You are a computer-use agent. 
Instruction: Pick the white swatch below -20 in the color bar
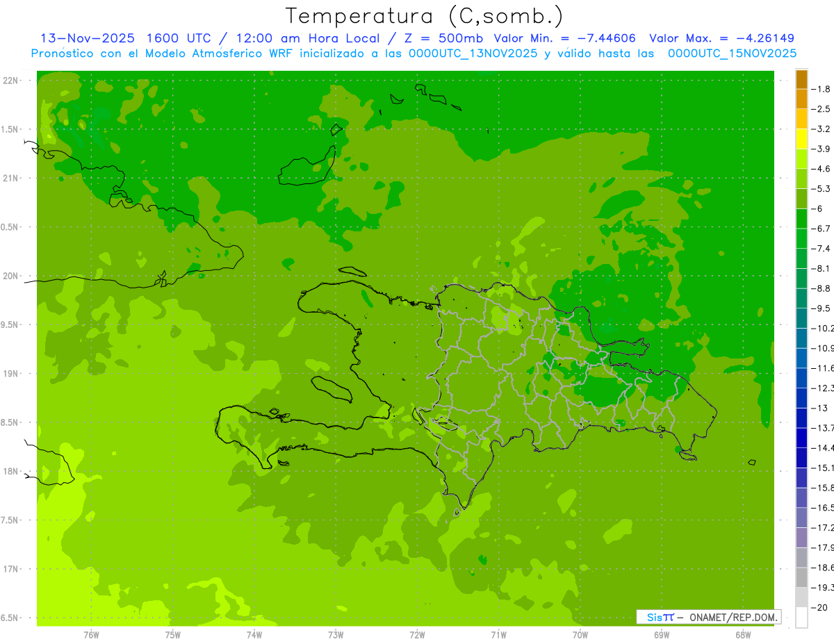pyautogui.click(x=801, y=618)
